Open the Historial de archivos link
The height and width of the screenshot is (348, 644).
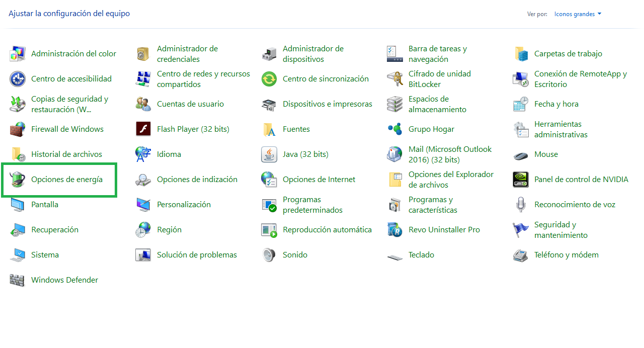tap(66, 154)
